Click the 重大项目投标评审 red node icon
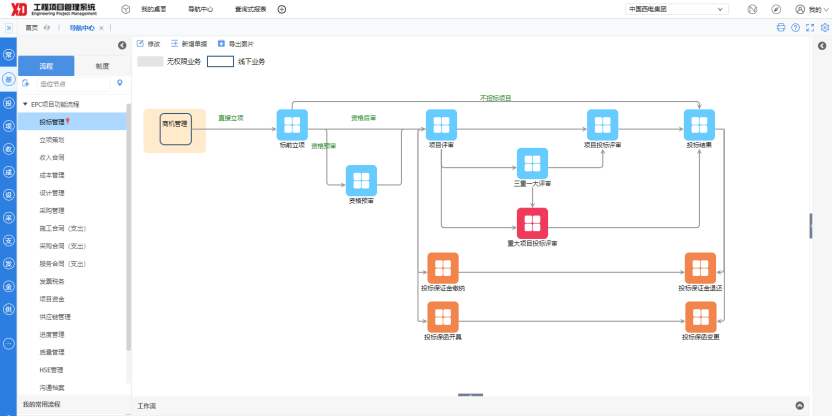The height and width of the screenshot is (416, 832). pyautogui.click(x=532, y=222)
